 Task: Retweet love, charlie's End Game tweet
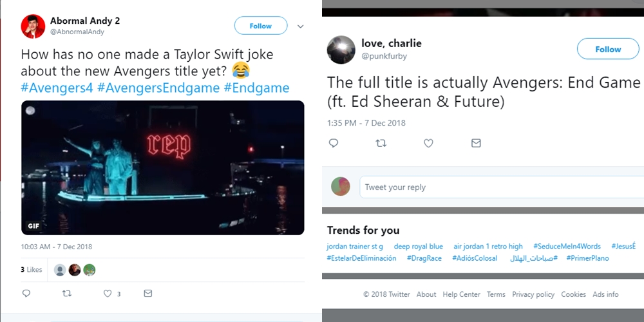(x=381, y=143)
